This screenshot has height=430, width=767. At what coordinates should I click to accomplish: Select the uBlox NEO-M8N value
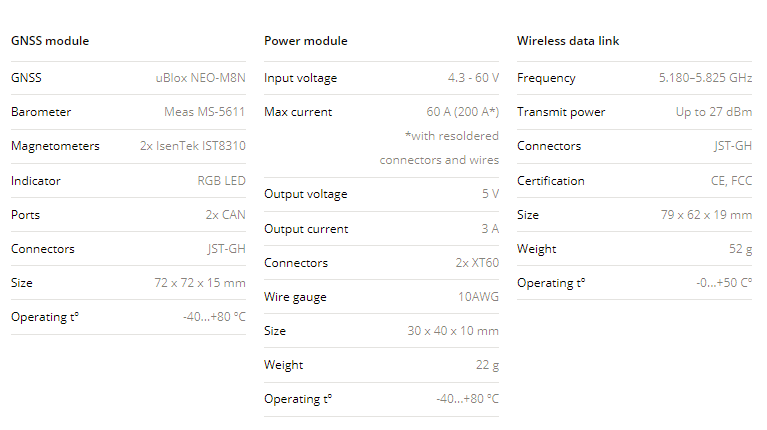click(x=200, y=78)
